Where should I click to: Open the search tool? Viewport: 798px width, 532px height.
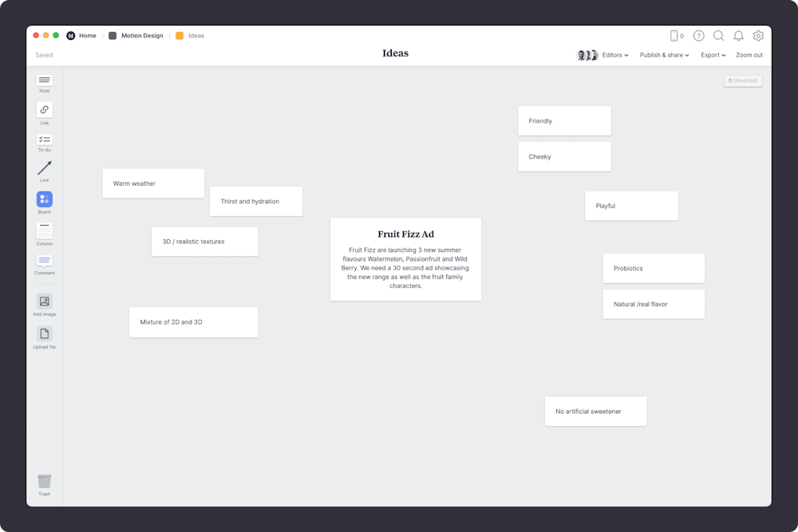719,36
